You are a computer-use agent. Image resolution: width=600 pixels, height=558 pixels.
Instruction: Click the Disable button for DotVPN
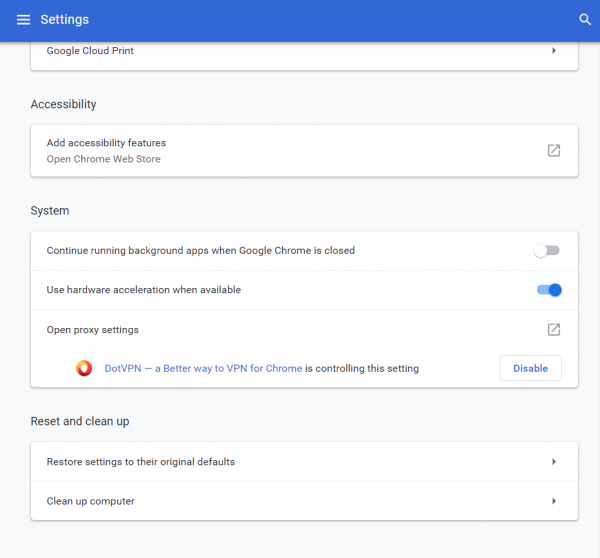530,368
